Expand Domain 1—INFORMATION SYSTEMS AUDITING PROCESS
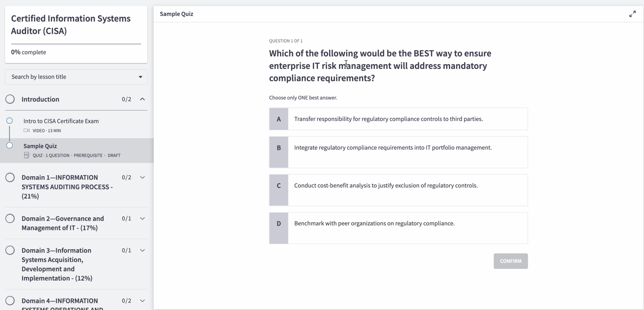The height and width of the screenshot is (310, 644). [x=142, y=177]
